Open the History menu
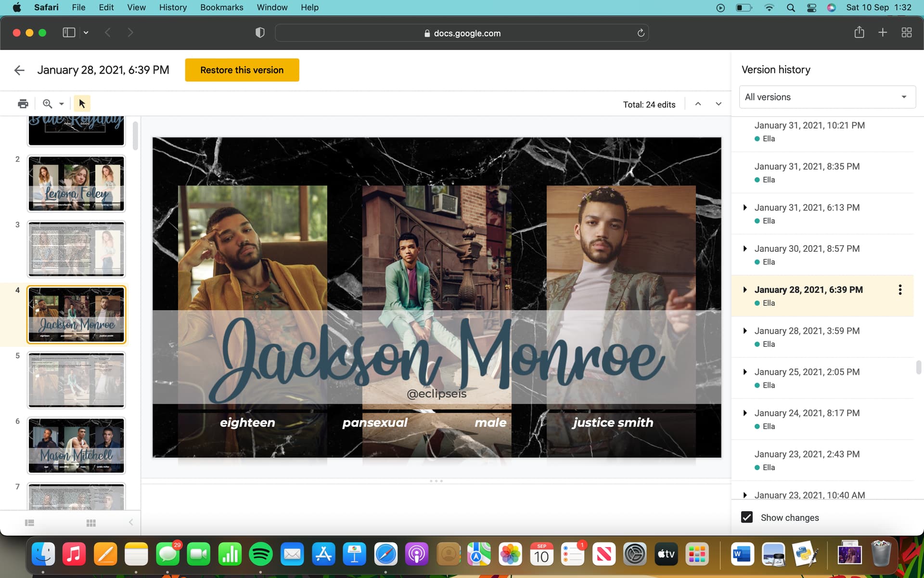The height and width of the screenshot is (578, 924). click(x=173, y=7)
